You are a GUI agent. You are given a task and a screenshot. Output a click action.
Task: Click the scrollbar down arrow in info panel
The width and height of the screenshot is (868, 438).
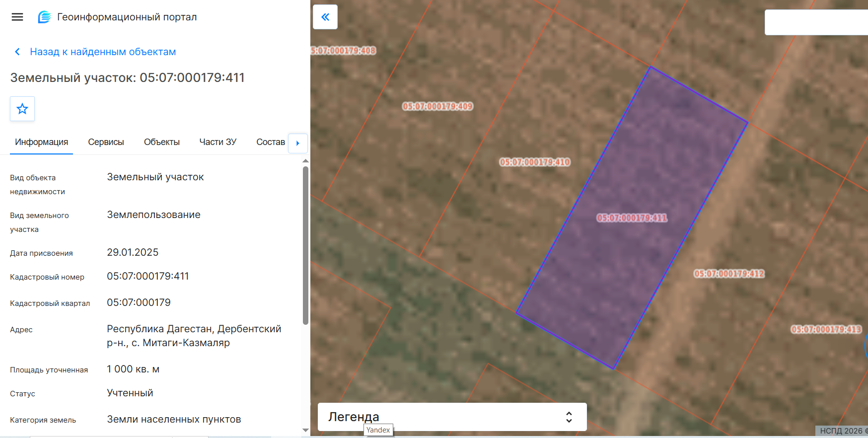pos(305,430)
